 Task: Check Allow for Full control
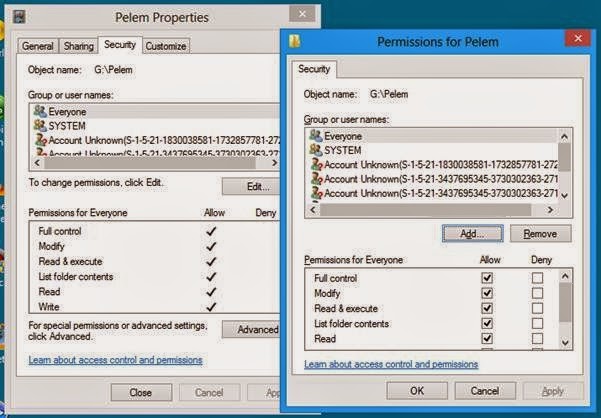(x=487, y=278)
